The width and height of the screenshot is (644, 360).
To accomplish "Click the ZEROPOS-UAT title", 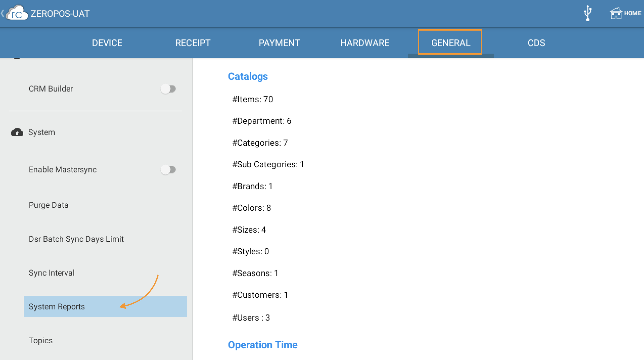I will [x=60, y=13].
